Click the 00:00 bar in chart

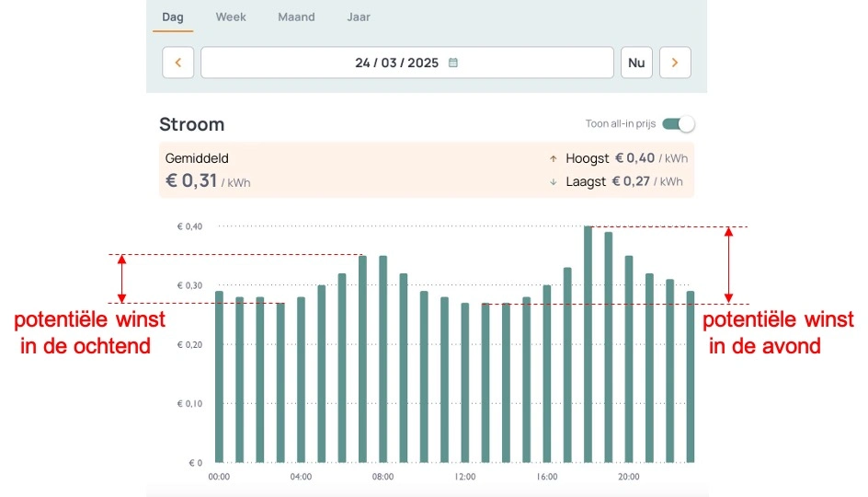click(219, 377)
